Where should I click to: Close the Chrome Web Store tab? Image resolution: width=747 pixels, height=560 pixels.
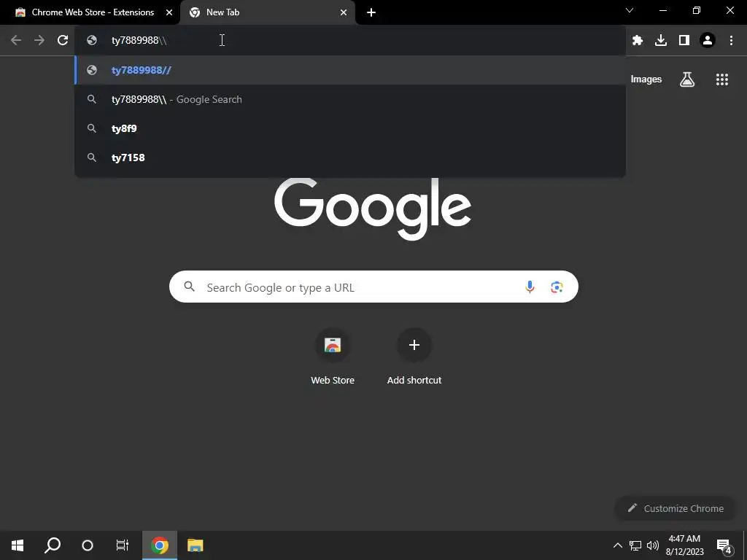click(x=169, y=12)
